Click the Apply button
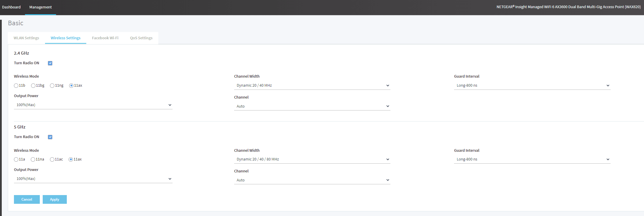Screen dimensions: 644x216 click(55, 199)
